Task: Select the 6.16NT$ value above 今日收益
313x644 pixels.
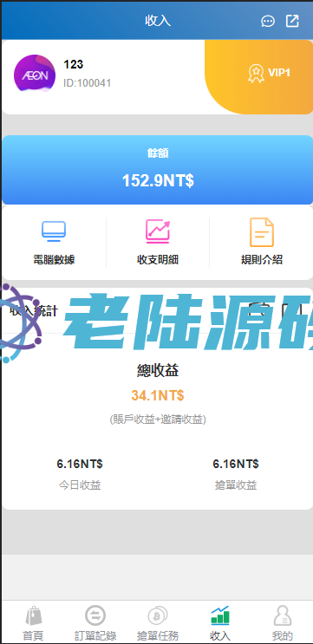Action: click(x=80, y=464)
